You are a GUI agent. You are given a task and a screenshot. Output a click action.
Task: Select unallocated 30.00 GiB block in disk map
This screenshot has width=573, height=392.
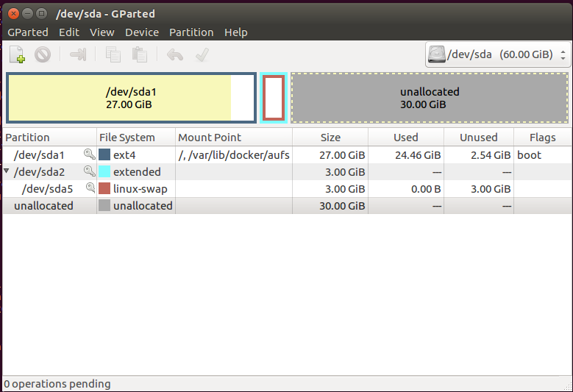[x=430, y=98]
